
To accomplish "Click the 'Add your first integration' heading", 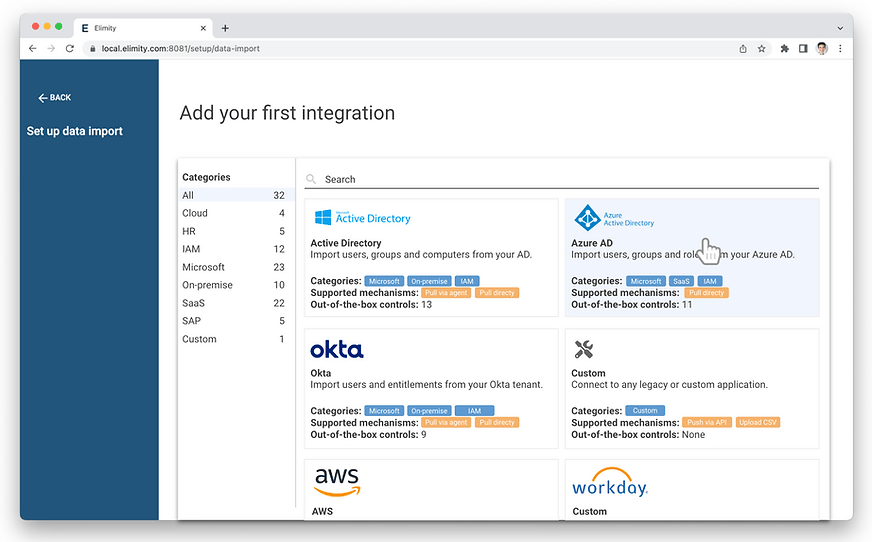I will pyautogui.click(x=287, y=113).
